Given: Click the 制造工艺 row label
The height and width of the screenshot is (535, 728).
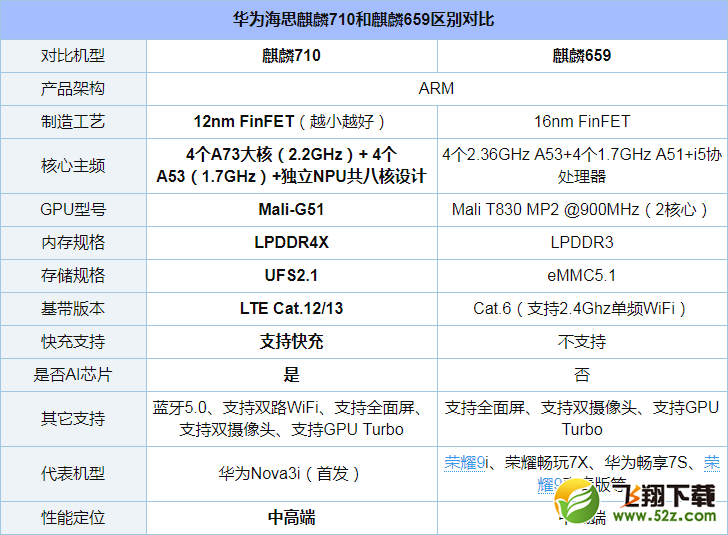Looking at the screenshot, I should pyautogui.click(x=73, y=122).
